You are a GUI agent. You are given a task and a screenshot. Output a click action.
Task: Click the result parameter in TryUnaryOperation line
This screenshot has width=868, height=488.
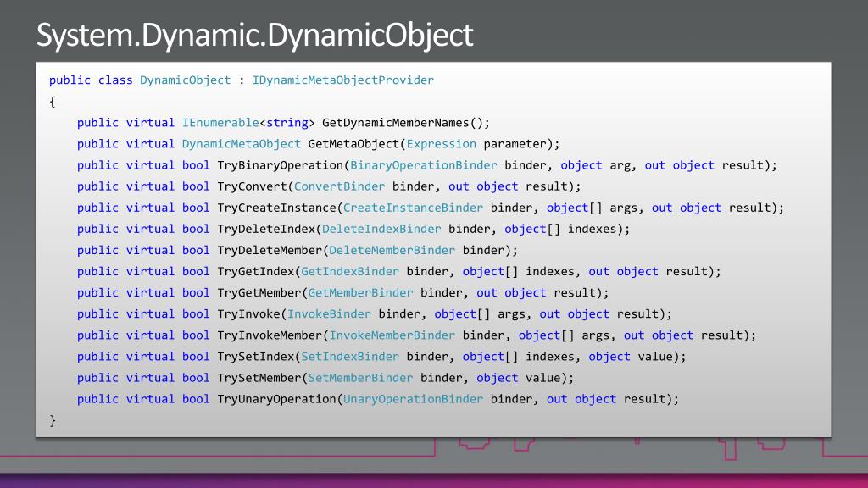click(x=644, y=400)
